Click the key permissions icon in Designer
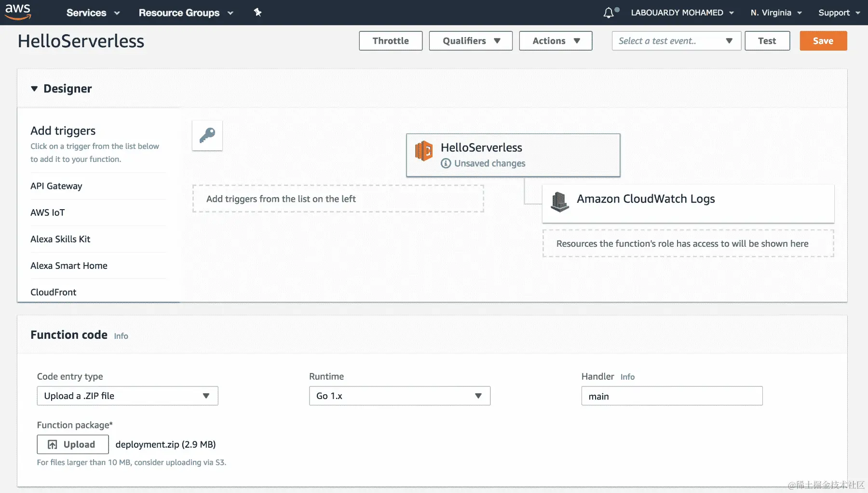 point(207,135)
